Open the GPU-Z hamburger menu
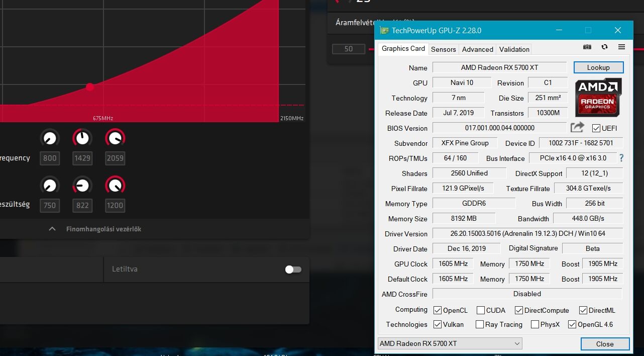Viewport: 644px width, 356px height. click(621, 47)
